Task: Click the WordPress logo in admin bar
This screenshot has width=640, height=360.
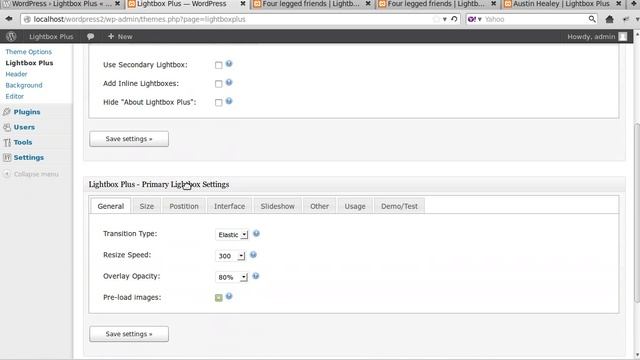Action: (x=11, y=36)
